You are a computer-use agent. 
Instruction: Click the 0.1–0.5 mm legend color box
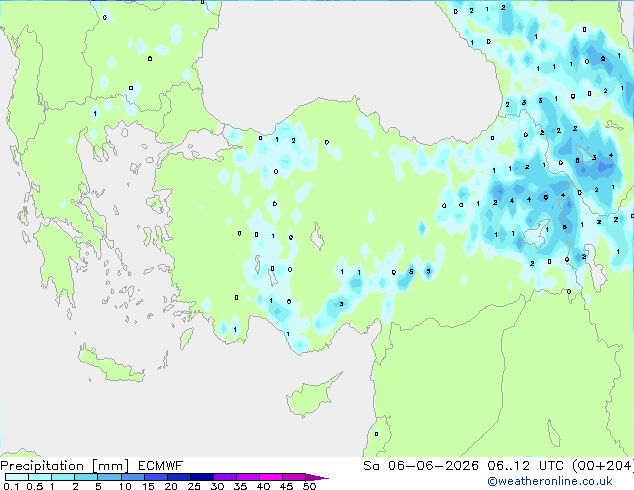click(17, 477)
